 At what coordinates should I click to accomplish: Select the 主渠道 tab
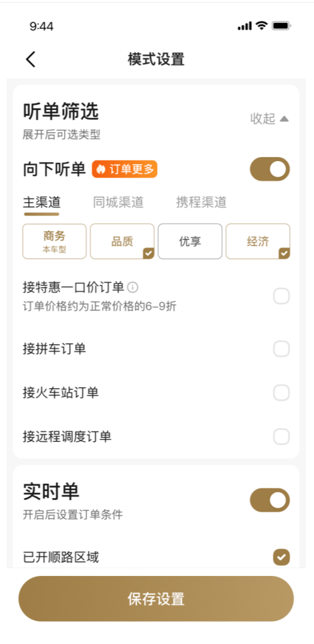pos(41,202)
